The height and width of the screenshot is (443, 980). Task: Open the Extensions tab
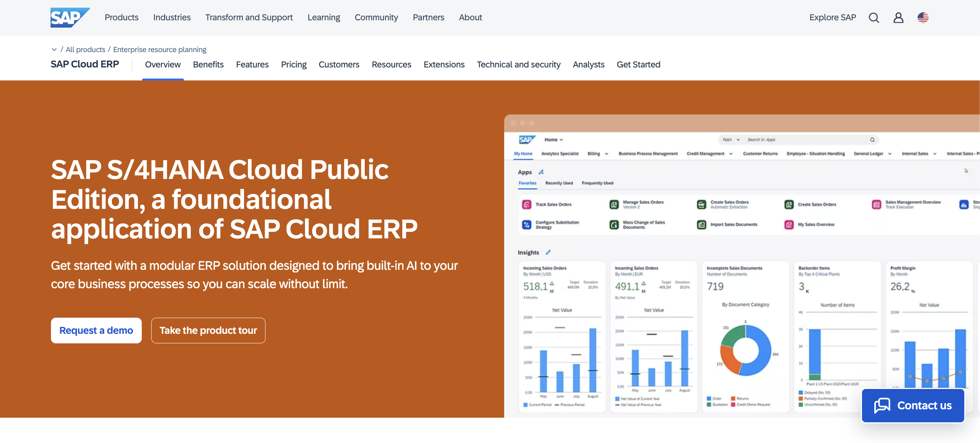(x=444, y=64)
